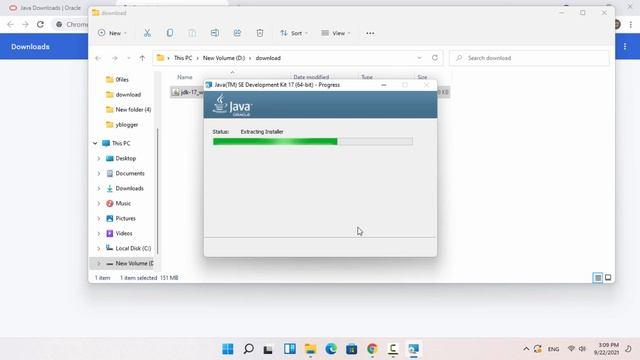
Task: Click New Volume (D:) in address path
Action: (x=224, y=58)
